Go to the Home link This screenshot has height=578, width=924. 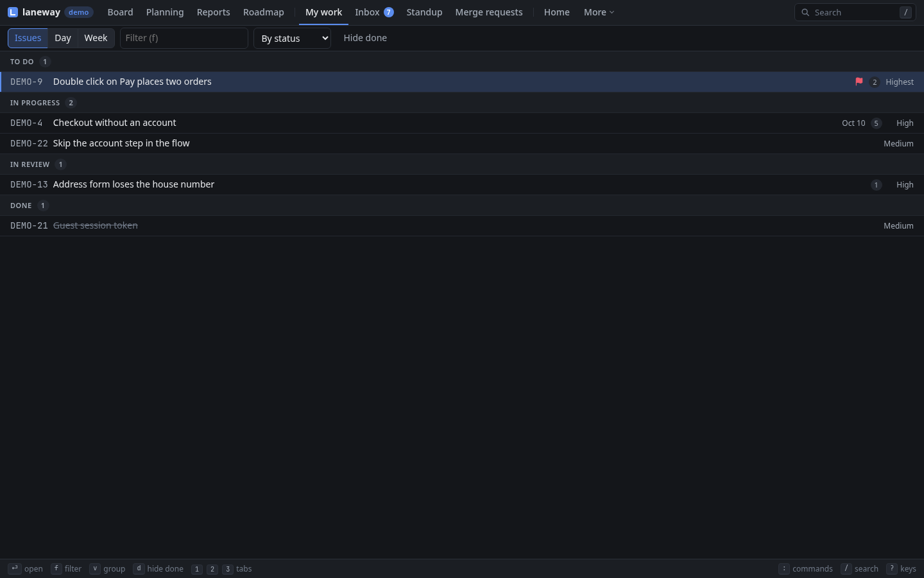556,12
